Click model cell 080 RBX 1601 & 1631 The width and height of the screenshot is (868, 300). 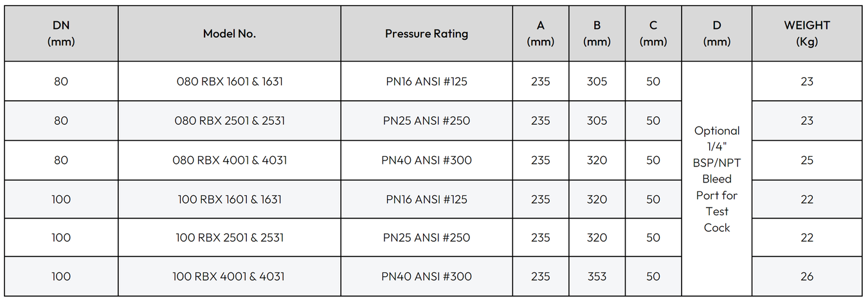pyautogui.click(x=230, y=82)
